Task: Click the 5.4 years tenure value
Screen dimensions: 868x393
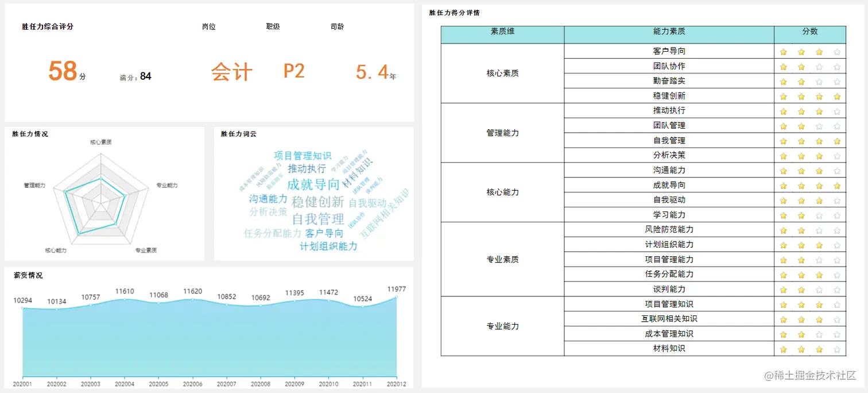Action: [372, 72]
